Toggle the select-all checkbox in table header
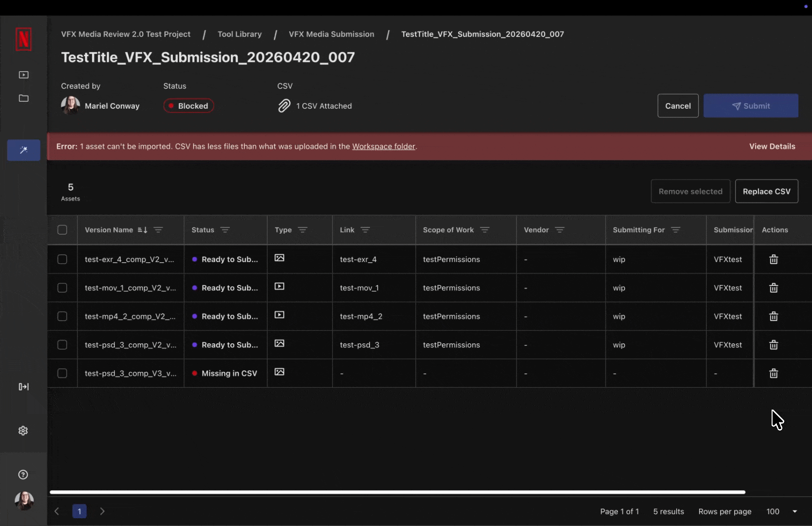 coord(62,230)
